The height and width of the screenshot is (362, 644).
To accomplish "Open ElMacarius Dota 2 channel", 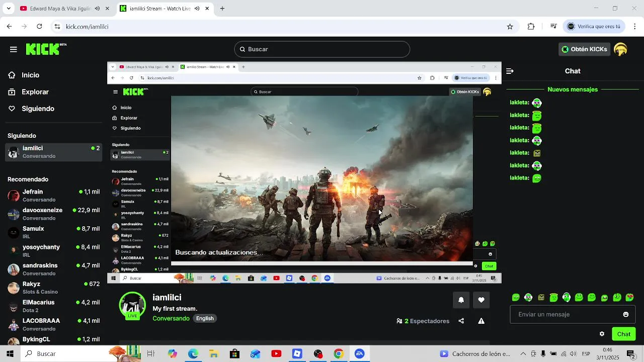I will pyautogui.click(x=53, y=306).
